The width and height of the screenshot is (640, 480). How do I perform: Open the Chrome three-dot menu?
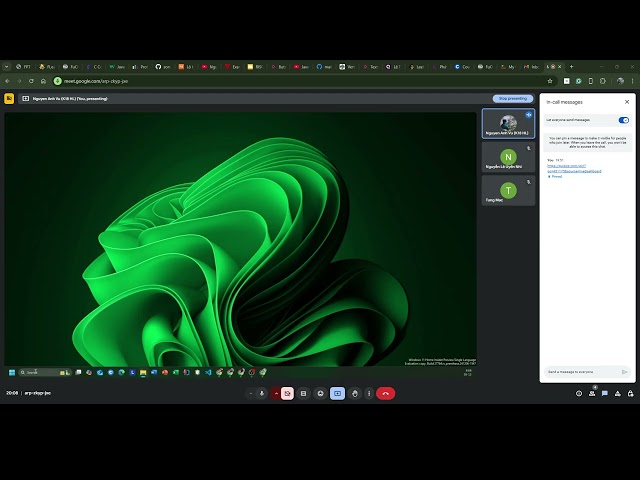[633, 81]
